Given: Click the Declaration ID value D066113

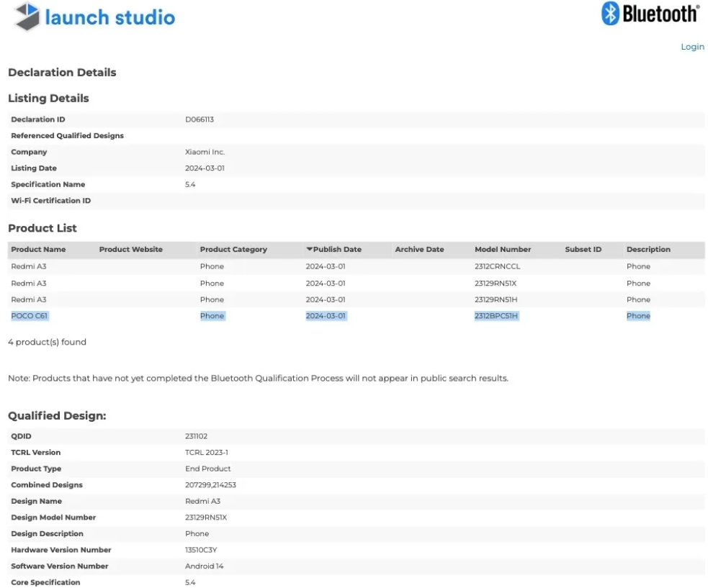Looking at the screenshot, I should [x=199, y=119].
